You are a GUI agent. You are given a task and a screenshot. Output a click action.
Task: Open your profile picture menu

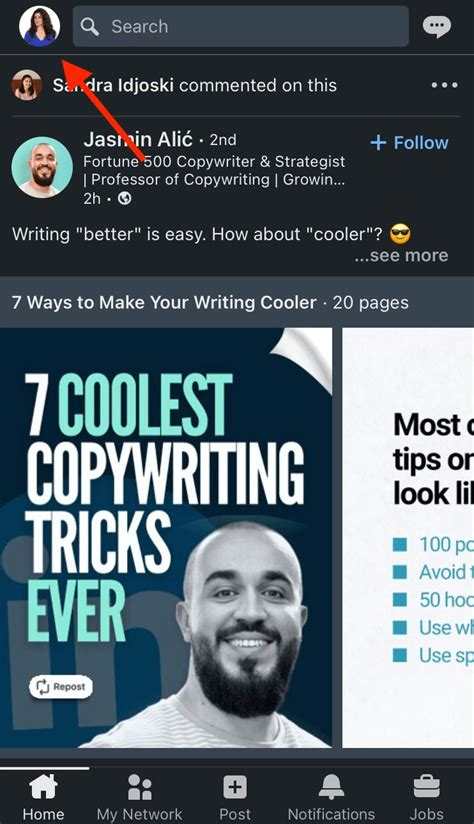pyautogui.click(x=39, y=26)
